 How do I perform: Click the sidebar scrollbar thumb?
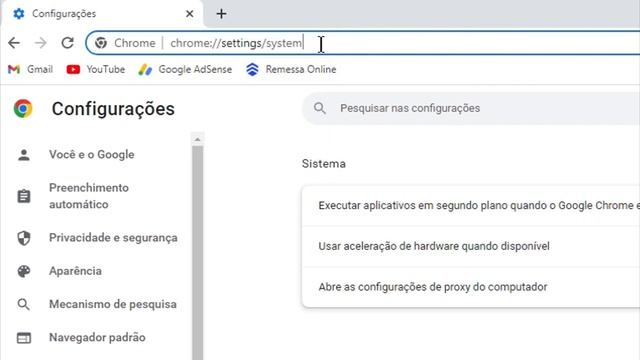[x=198, y=253]
